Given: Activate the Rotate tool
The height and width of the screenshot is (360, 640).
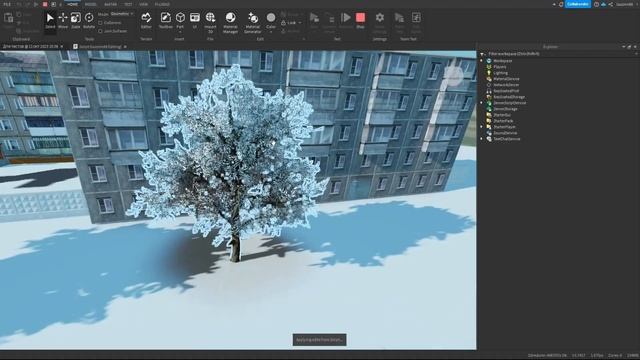Looking at the screenshot, I should [89, 20].
